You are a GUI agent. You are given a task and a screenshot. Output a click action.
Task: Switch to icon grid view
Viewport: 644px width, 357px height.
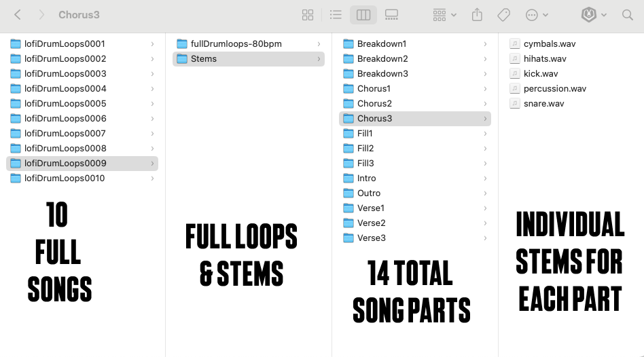point(308,15)
